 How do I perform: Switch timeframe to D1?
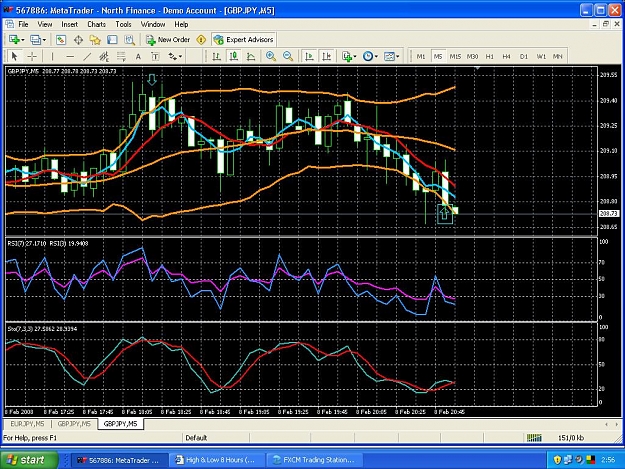pyautogui.click(x=524, y=57)
